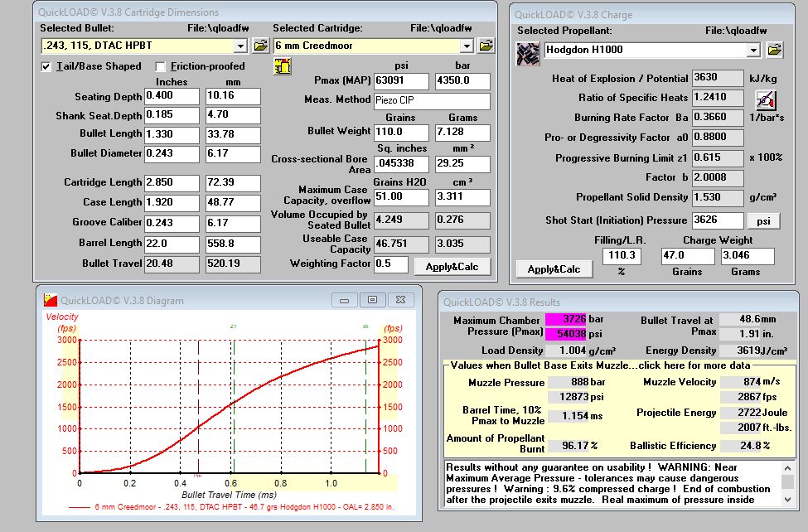Open the Selected Propellant dropdown list

tap(753, 50)
